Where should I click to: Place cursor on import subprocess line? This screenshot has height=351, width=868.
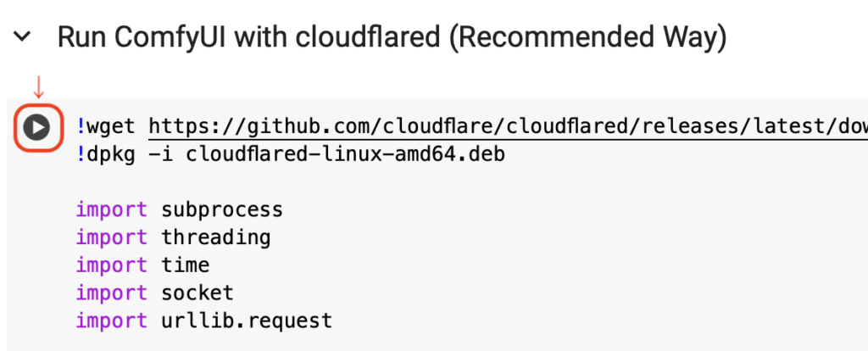tap(180, 209)
